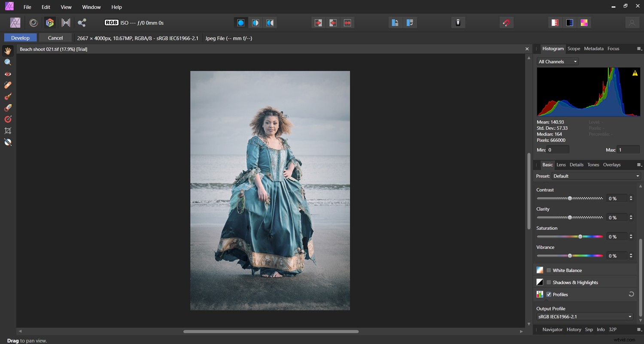Open the All Channels histogram dropdown

[557, 61]
